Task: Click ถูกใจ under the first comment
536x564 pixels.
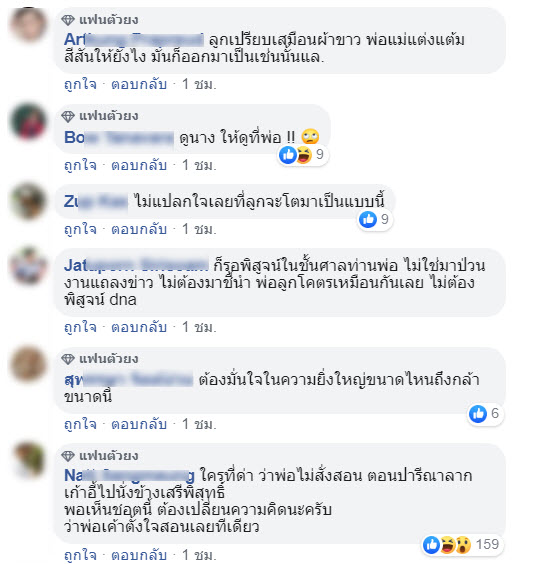Action: coord(80,84)
